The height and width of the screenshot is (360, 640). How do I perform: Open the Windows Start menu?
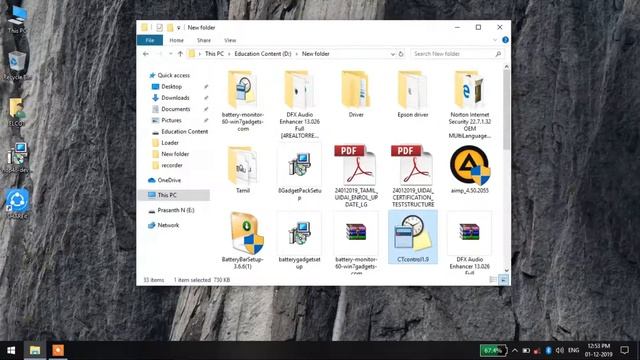click(x=11, y=350)
